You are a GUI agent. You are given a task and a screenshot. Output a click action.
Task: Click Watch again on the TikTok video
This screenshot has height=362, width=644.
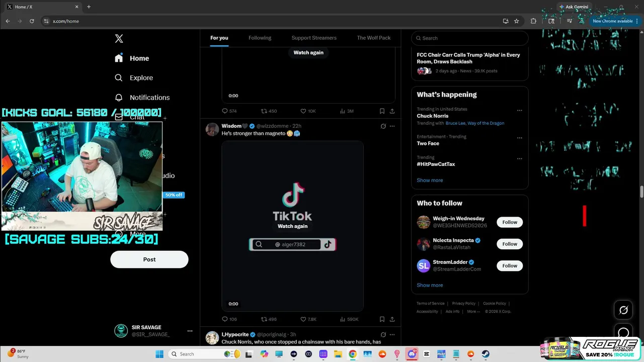coord(292,226)
